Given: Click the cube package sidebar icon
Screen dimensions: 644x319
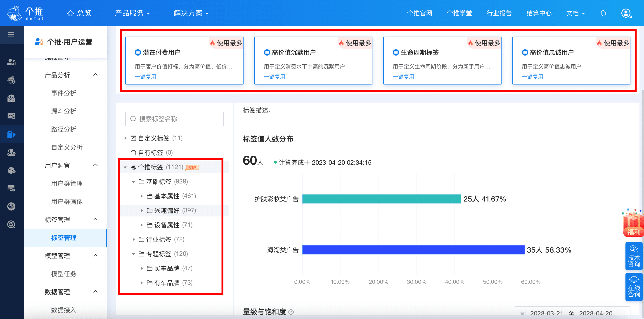Looking at the screenshot, I should coord(11,170).
